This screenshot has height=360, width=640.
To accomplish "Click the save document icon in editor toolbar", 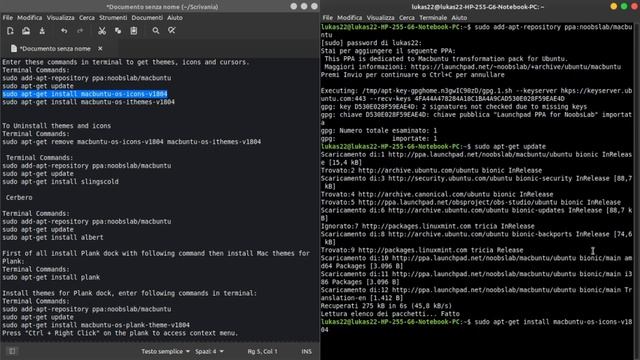I will pos(42,31).
